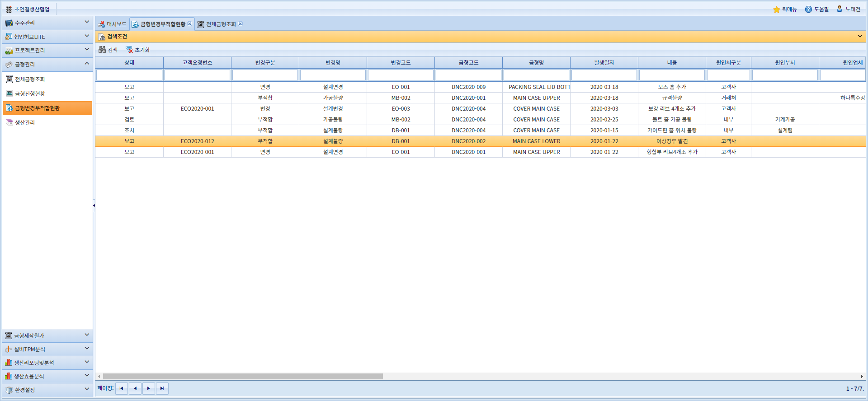Click the 금형명 filter field
The image size is (868, 401).
coord(537,75)
